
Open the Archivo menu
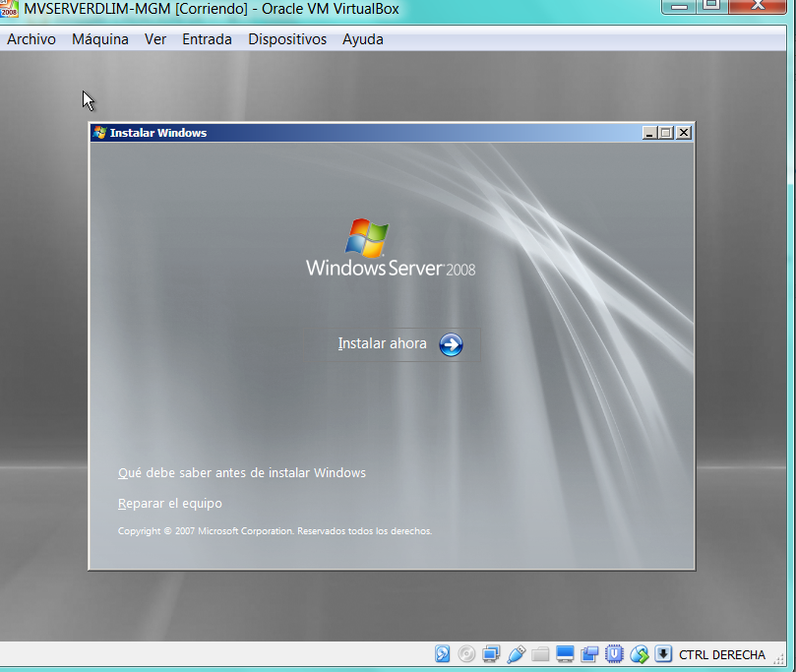click(x=31, y=39)
